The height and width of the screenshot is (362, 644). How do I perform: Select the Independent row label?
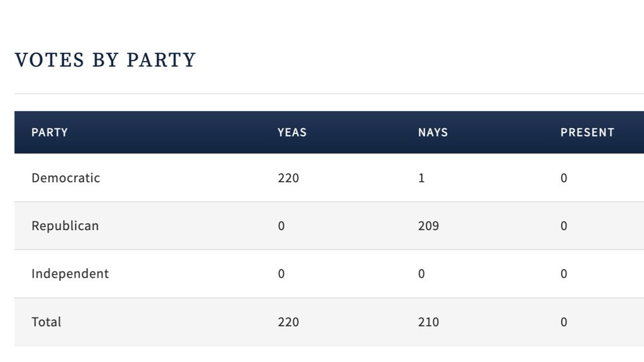point(70,274)
